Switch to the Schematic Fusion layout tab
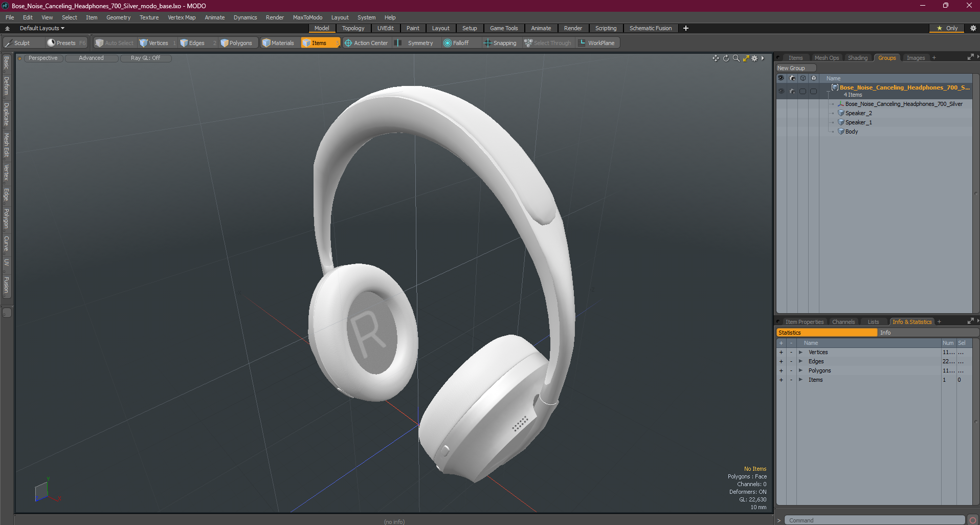 click(x=651, y=28)
